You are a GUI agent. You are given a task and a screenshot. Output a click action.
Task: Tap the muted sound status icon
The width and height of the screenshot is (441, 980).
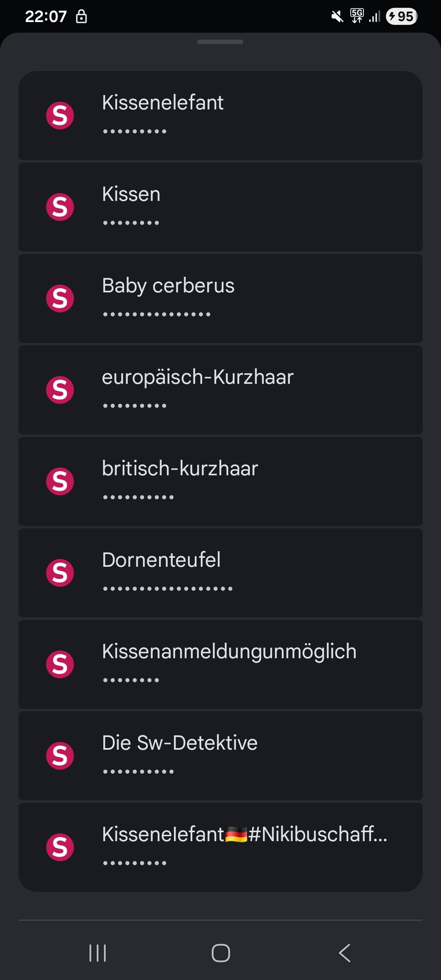pos(337,17)
